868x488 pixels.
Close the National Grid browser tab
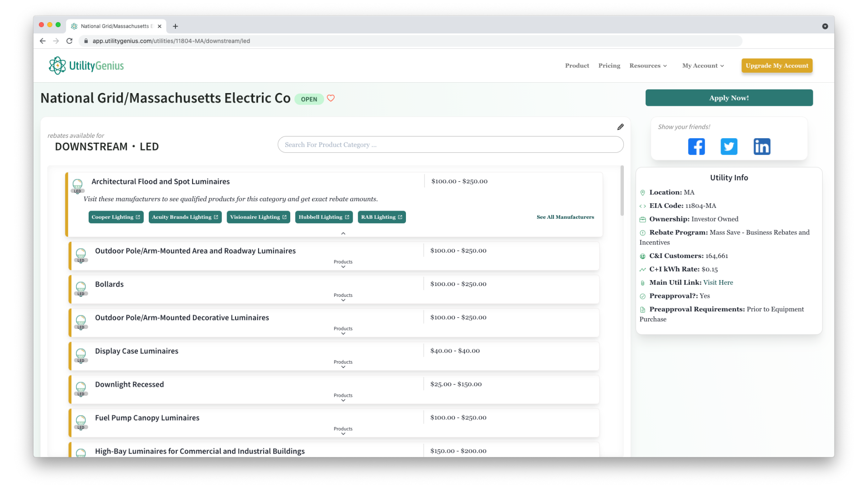[160, 26]
